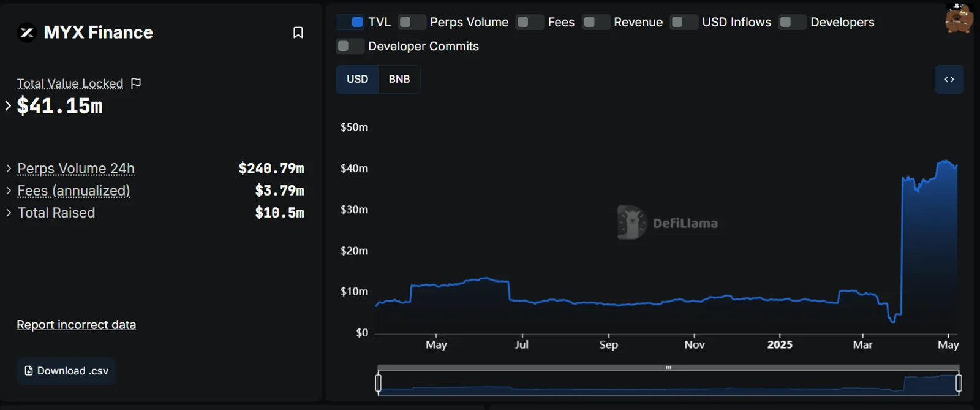
Task: Click the range selector top grip bar
Action: [668, 368]
